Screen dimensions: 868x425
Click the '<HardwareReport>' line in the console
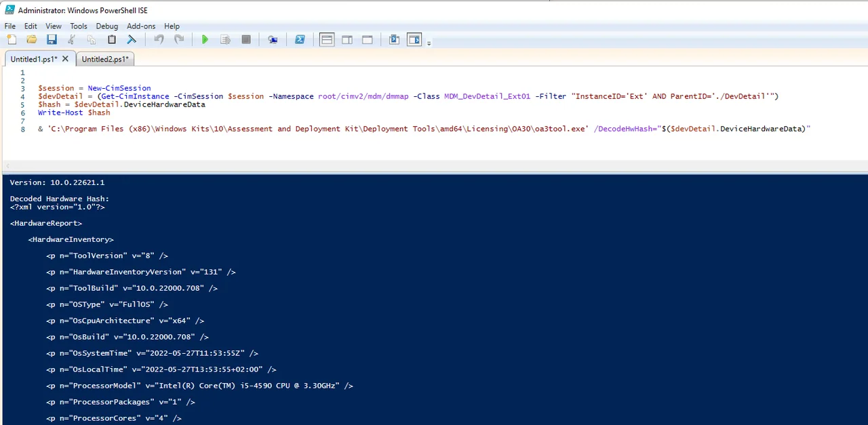point(46,223)
